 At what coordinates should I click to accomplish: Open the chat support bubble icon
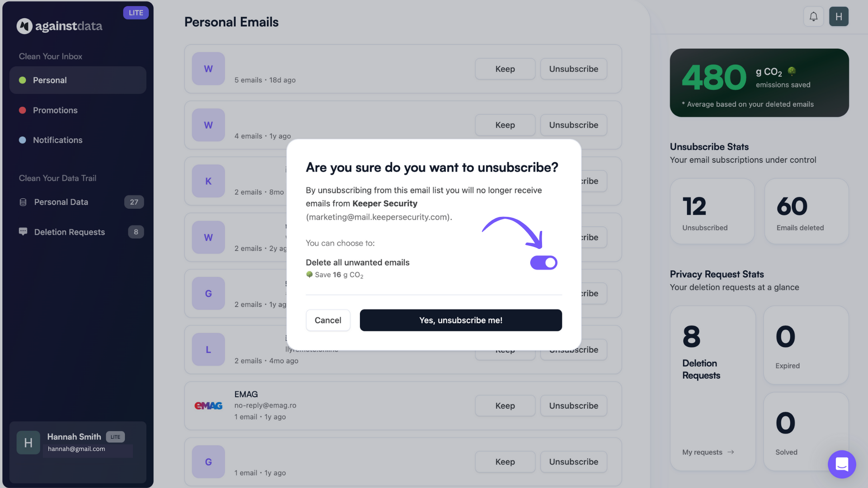(841, 464)
